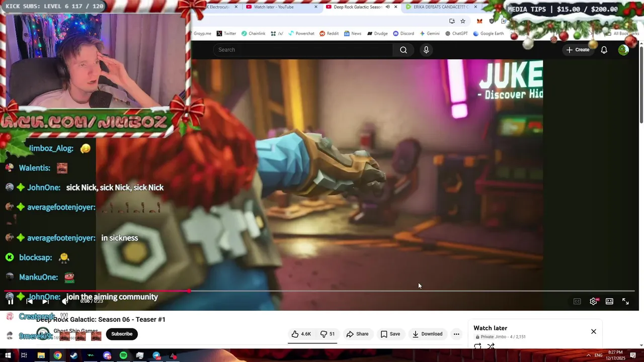Open MetaMask fox extension
The image size is (644, 362).
[479, 21]
